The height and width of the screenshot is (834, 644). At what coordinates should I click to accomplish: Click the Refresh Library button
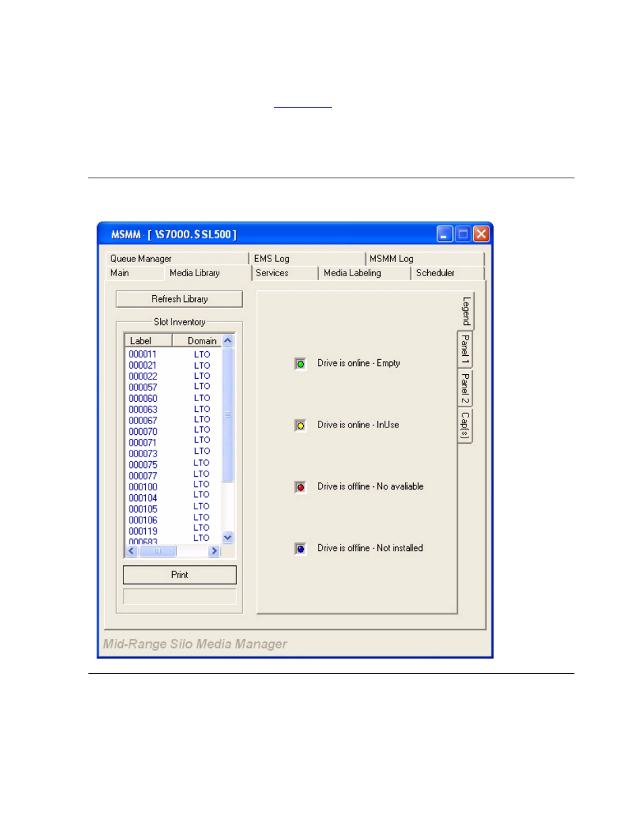click(x=179, y=298)
